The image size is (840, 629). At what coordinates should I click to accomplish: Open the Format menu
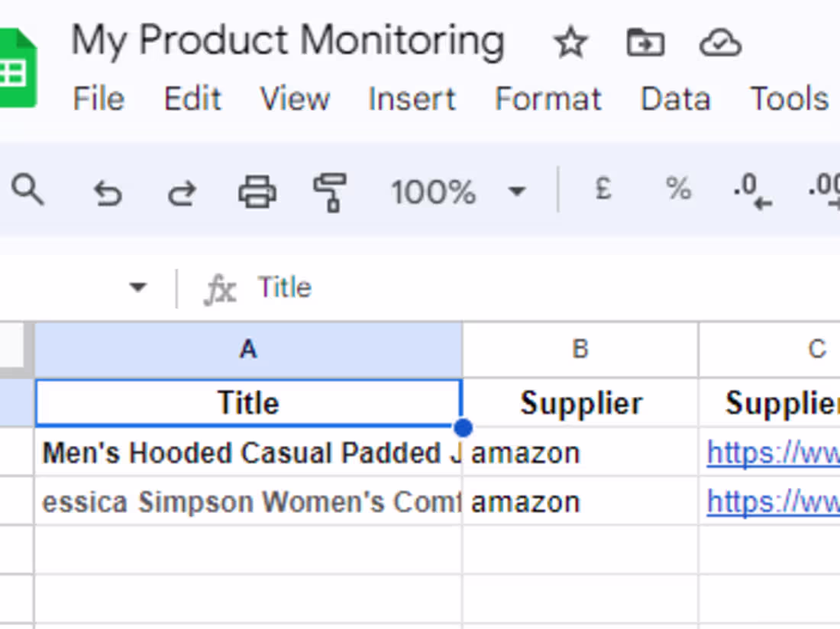click(x=548, y=98)
